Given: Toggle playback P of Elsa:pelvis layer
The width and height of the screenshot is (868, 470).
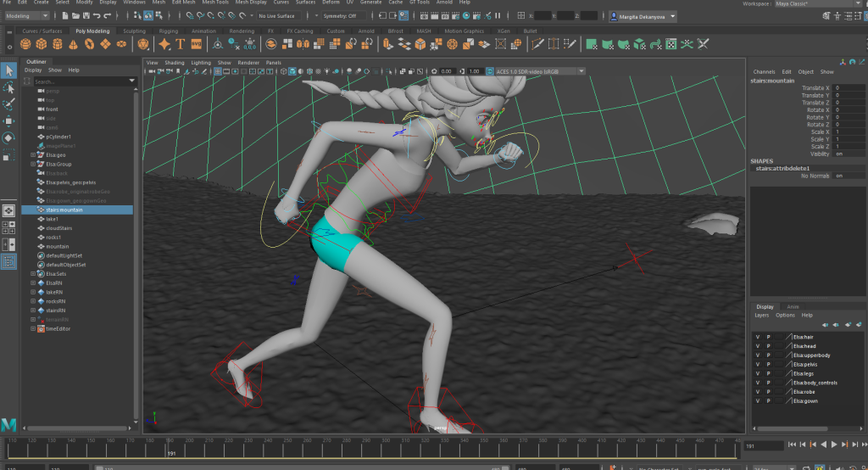Looking at the screenshot, I should (768, 364).
